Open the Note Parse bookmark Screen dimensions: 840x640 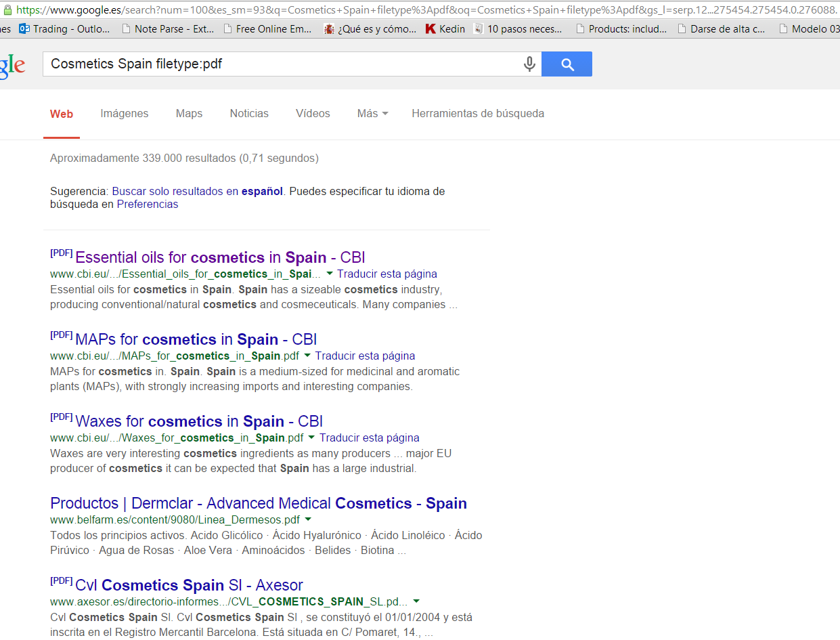pos(167,29)
